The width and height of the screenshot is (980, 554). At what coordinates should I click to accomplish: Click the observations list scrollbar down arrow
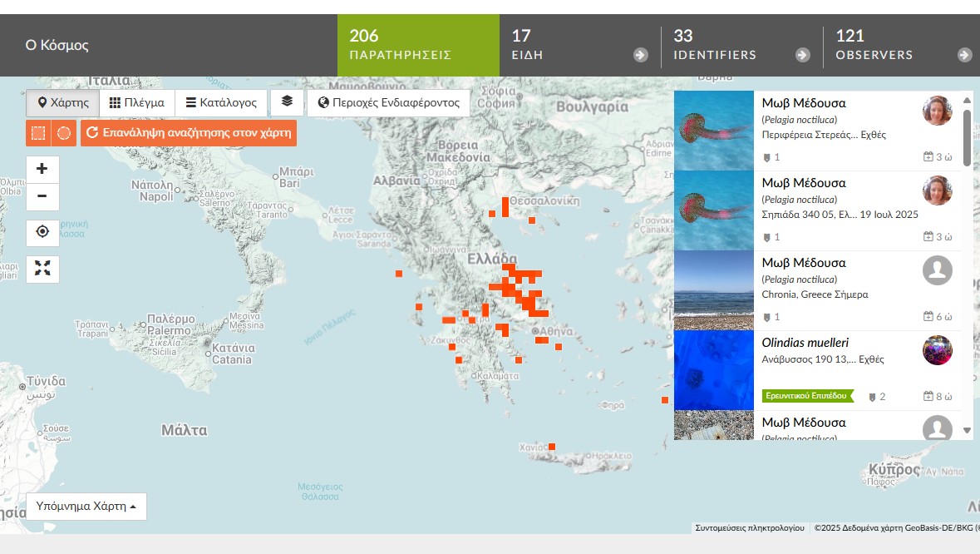click(967, 430)
